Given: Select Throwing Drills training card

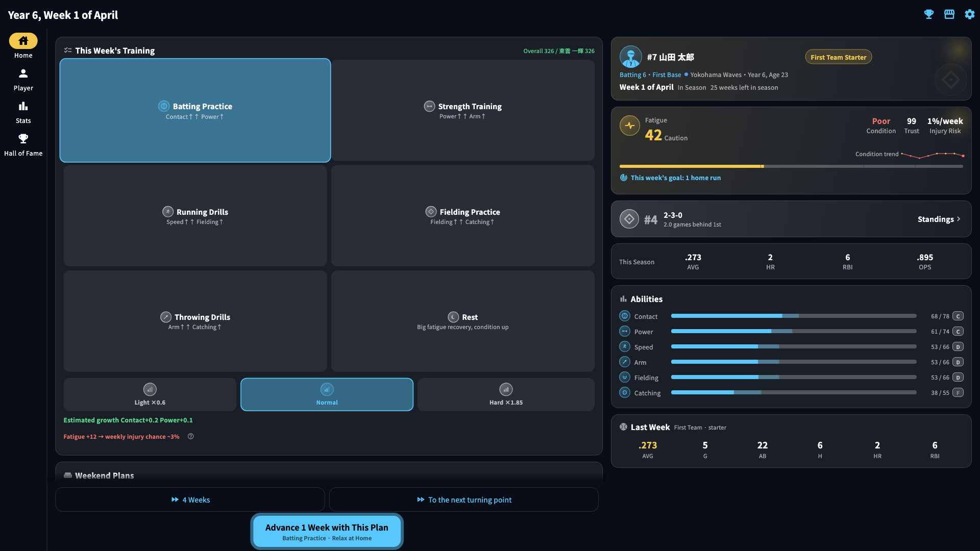Looking at the screenshot, I should [195, 321].
